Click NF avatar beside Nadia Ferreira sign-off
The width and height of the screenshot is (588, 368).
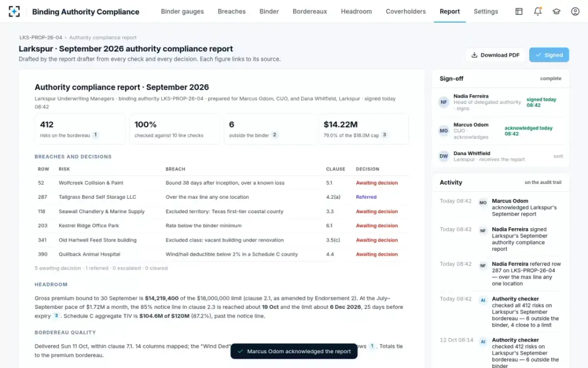[x=444, y=102]
